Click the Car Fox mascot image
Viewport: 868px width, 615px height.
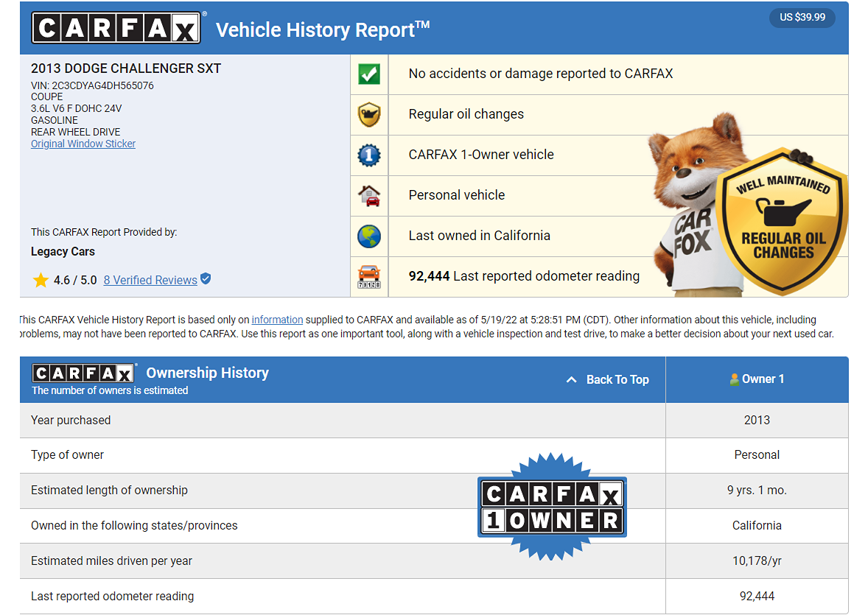tap(693, 199)
